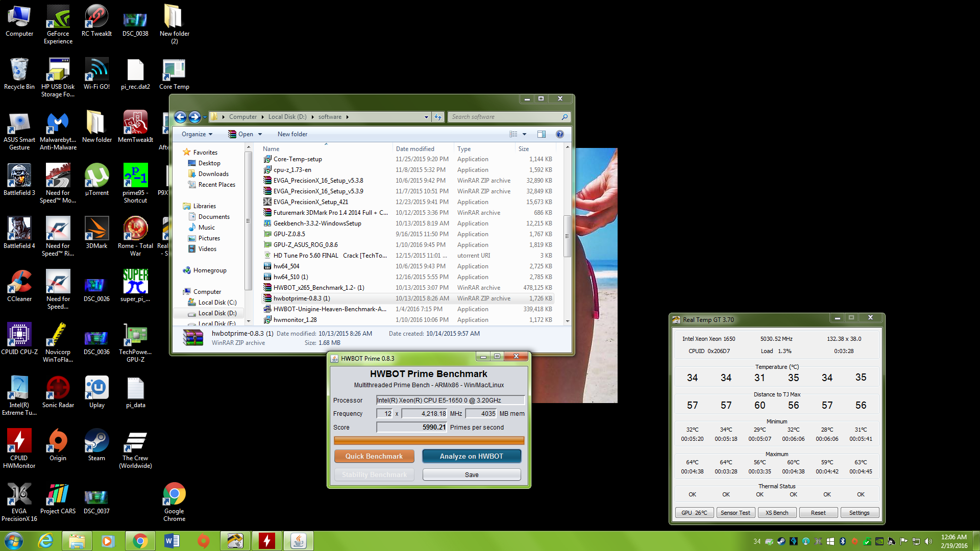The image size is (980, 551).
Task: Click New folder in Explorer toolbar
Action: pyautogui.click(x=292, y=134)
